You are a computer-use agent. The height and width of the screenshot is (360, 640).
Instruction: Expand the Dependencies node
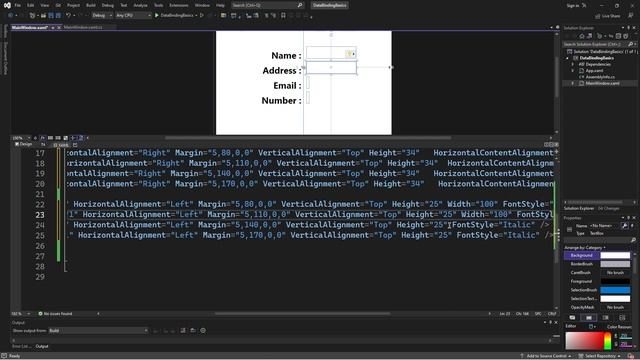(572, 64)
